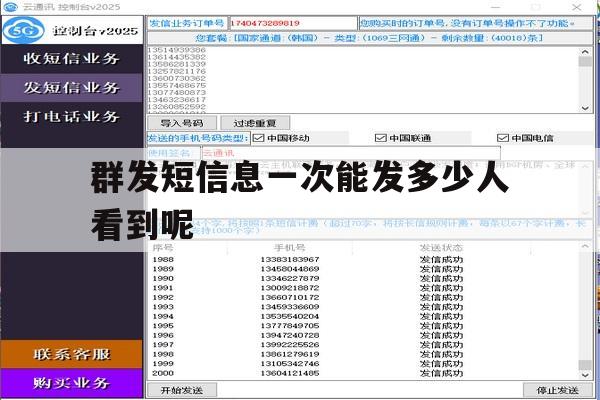Image resolution: width=600 pixels, height=400 pixels.
Task: Click scroll-down arrow of send results table
Action: tap(585, 375)
